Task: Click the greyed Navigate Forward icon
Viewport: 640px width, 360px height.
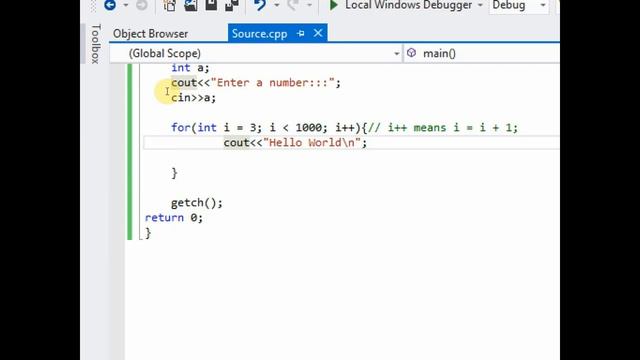Action: [x=141, y=5]
